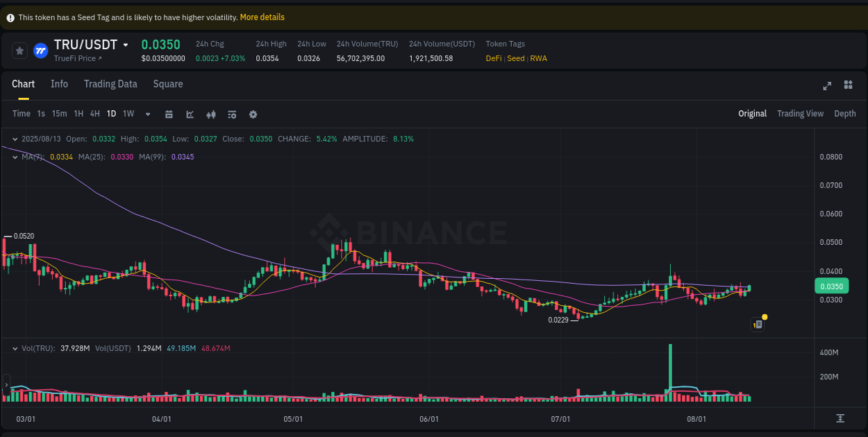
Task: Open the indicator list settings icon
Action: (x=232, y=114)
